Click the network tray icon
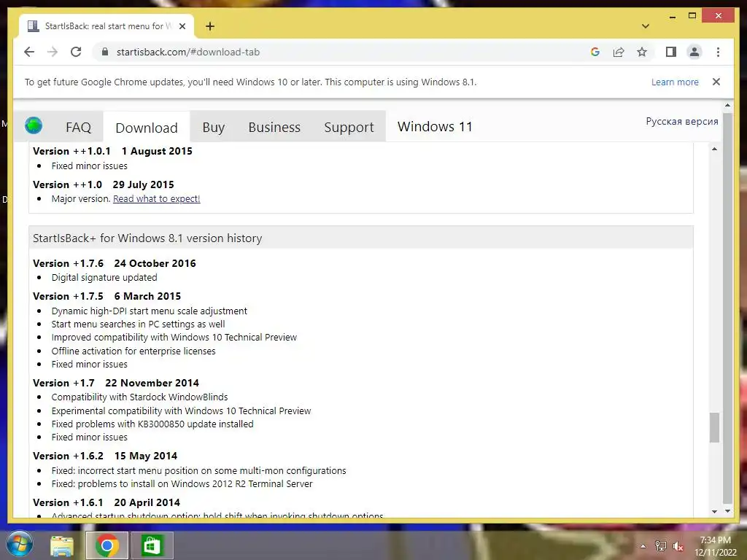 (x=660, y=546)
